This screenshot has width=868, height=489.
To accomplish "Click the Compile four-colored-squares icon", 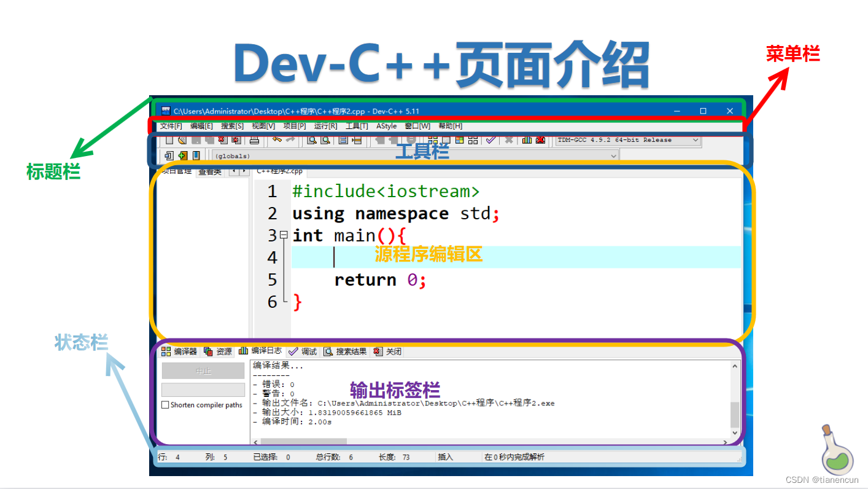I will [433, 140].
